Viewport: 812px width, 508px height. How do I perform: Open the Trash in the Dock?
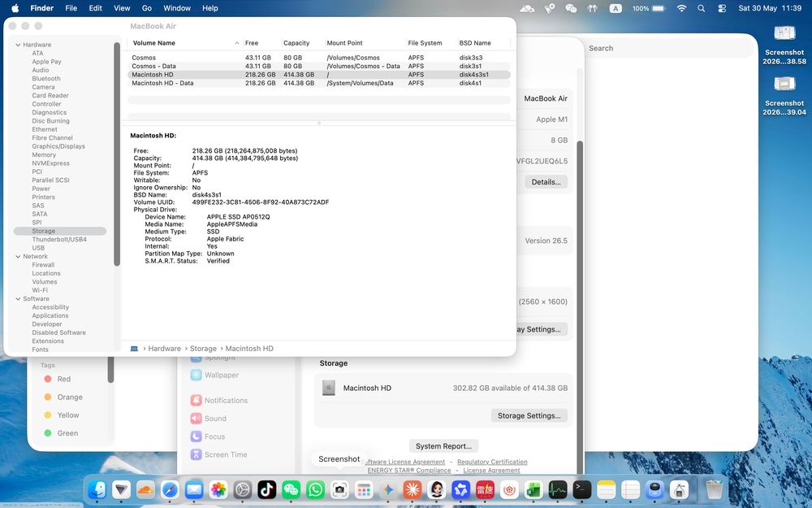[x=714, y=489]
